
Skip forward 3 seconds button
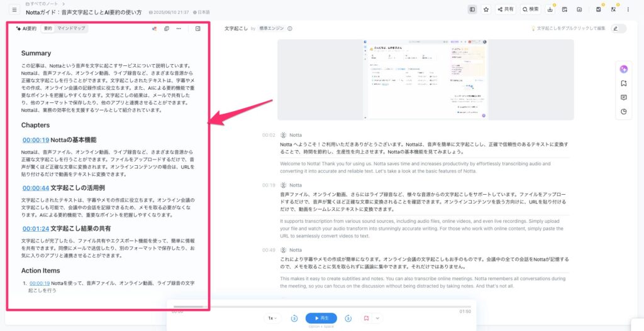[348, 318]
